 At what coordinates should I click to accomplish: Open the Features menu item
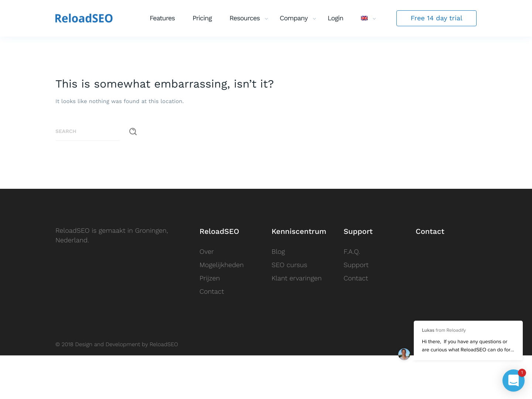(162, 18)
